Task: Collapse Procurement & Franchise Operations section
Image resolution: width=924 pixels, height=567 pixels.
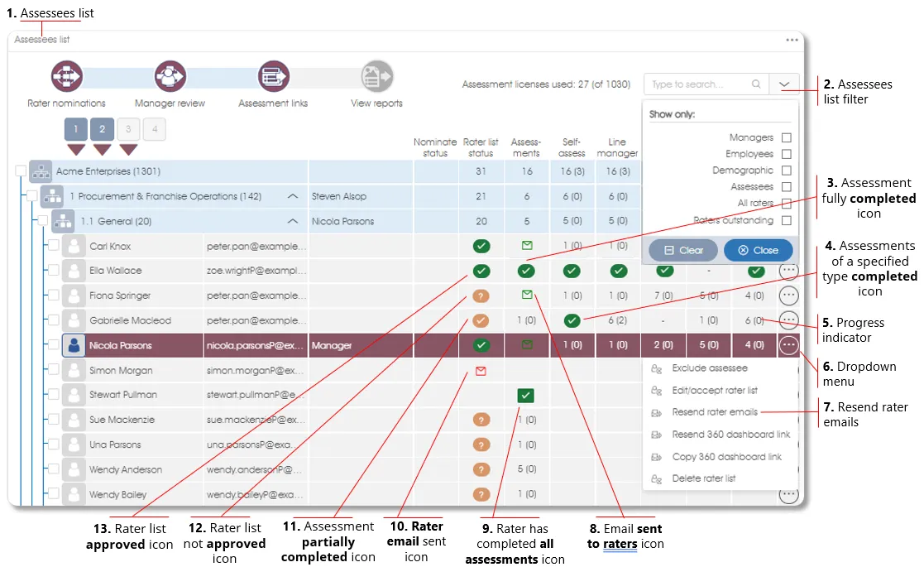Action: (292, 197)
